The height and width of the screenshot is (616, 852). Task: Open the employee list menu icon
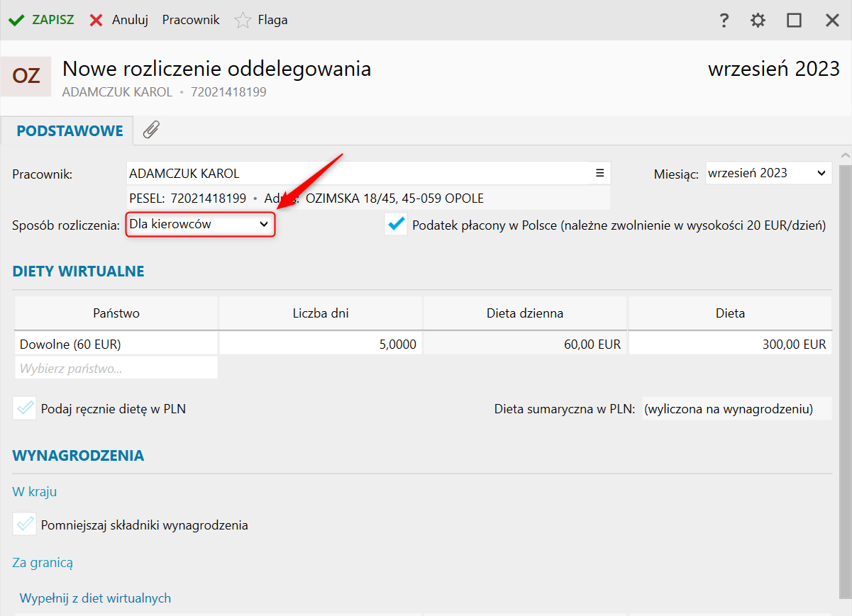(599, 173)
